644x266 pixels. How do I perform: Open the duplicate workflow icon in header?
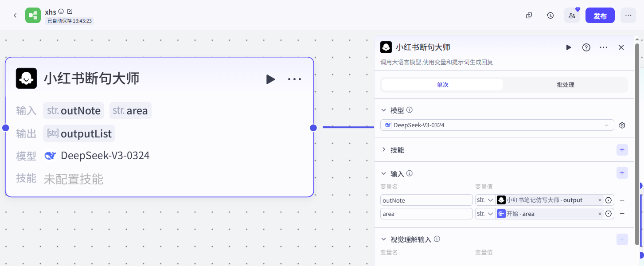529,16
